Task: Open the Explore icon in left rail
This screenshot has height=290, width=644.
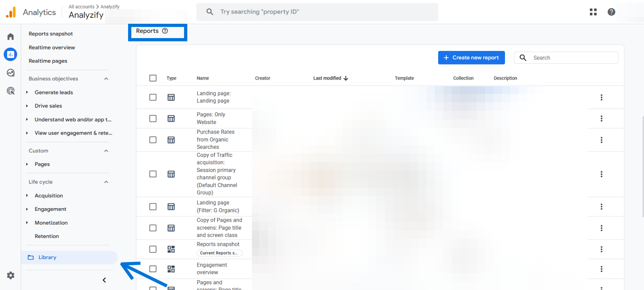Action: tap(11, 73)
